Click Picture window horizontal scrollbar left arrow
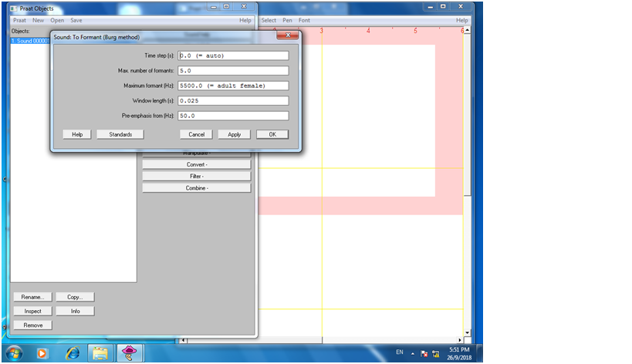 (184, 340)
